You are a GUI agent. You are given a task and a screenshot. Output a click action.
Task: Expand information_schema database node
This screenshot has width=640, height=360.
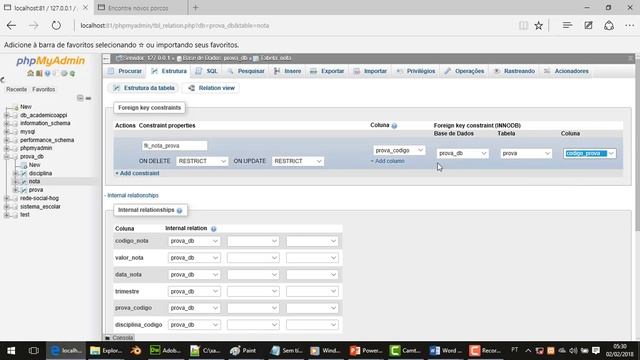tap(7, 123)
